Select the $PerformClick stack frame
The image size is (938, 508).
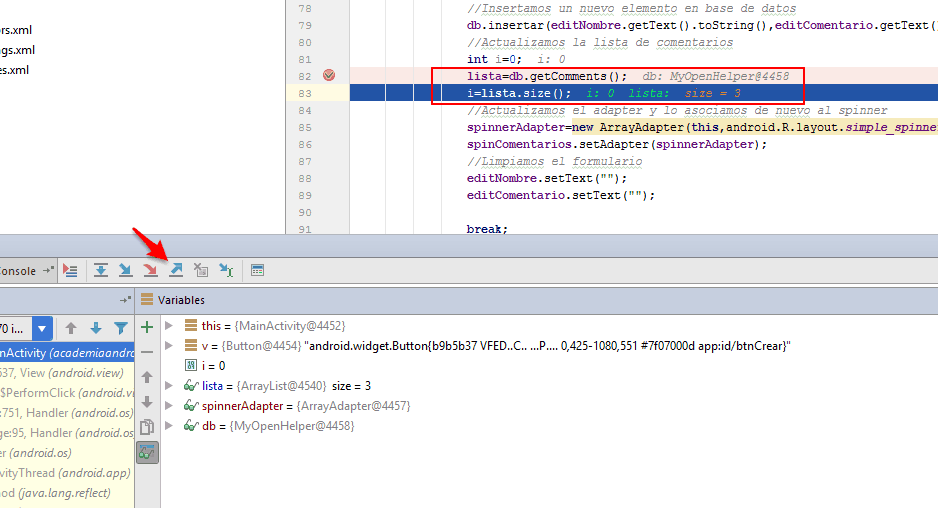(67, 393)
